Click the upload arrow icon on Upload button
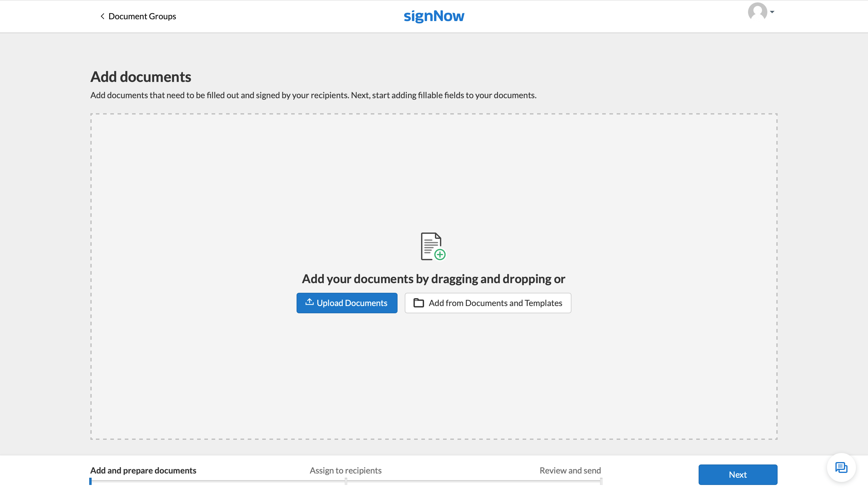Screen dimensions: 868x494 click(309, 302)
